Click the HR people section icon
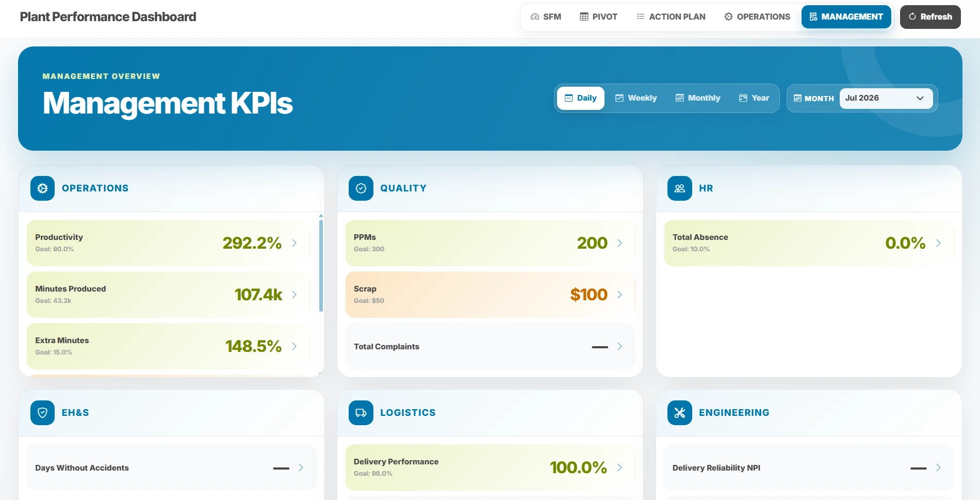The height and width of the screenshot is (500, 980). [x=680, y=188]
